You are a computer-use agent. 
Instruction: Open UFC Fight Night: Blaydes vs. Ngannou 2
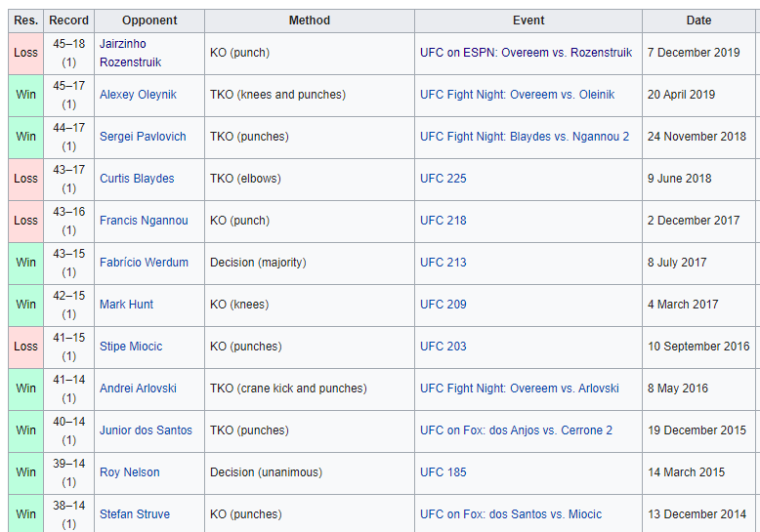(525, 137)
